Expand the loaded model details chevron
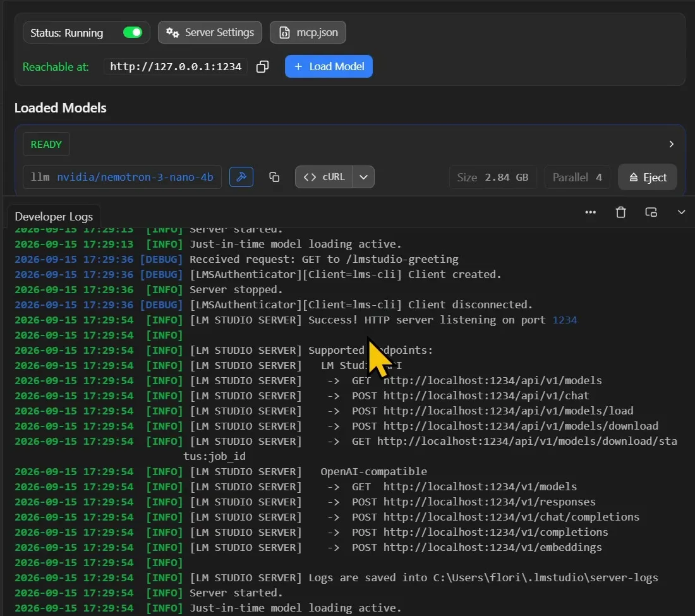 pyautogui.click(x=671, y=144)
